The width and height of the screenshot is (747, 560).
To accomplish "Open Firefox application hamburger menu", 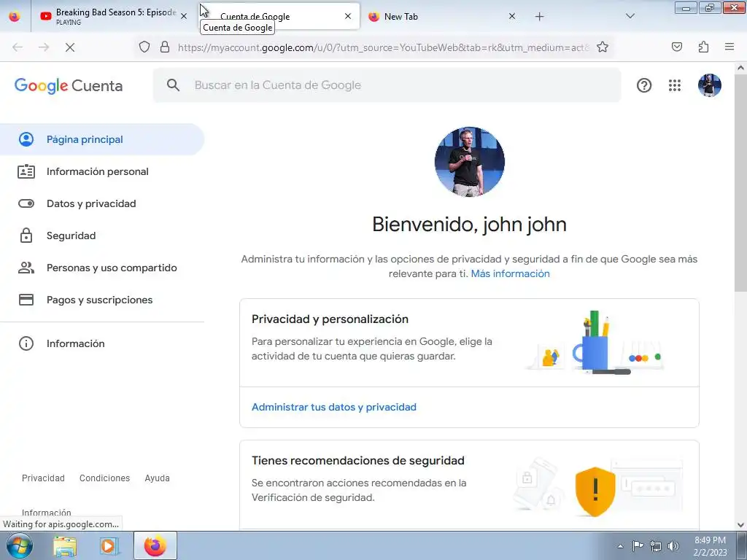I will click(729, 47).
